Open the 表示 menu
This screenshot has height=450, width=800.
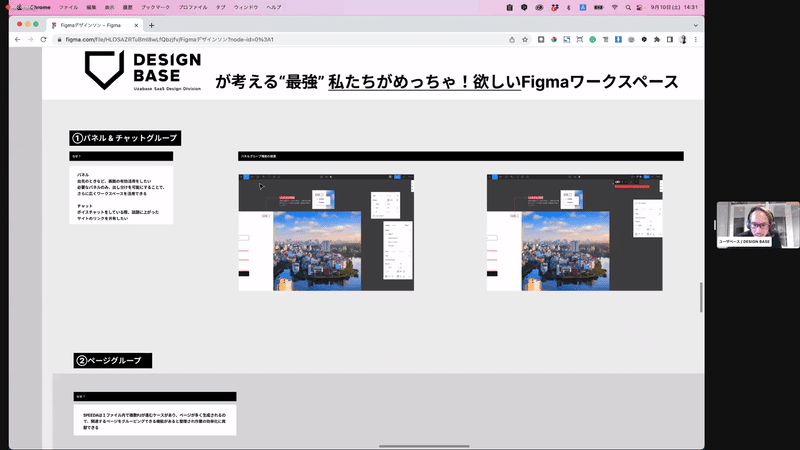pyautogui.click(x=110, y=7)
